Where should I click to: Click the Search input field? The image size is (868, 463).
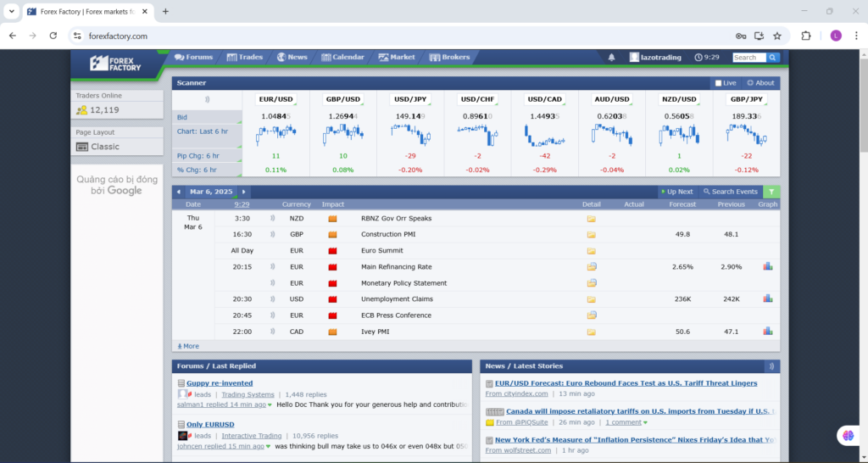coord(749,58)
